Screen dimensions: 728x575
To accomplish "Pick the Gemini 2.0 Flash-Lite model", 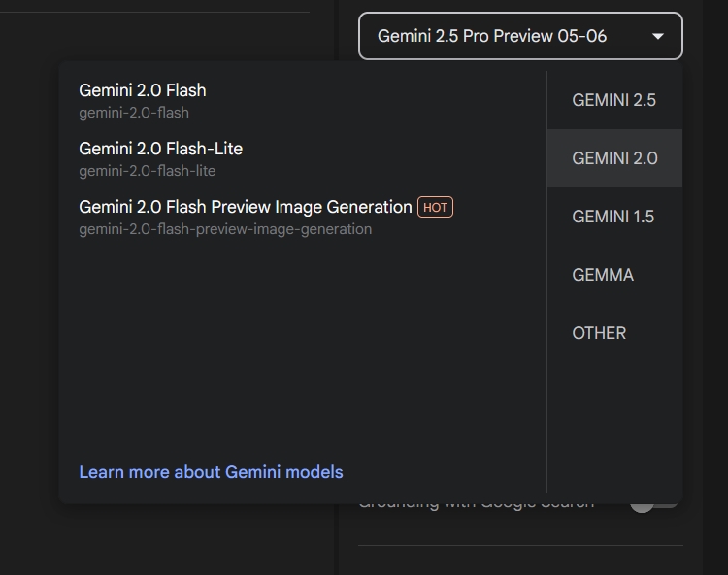I will (x=303, y=159).
